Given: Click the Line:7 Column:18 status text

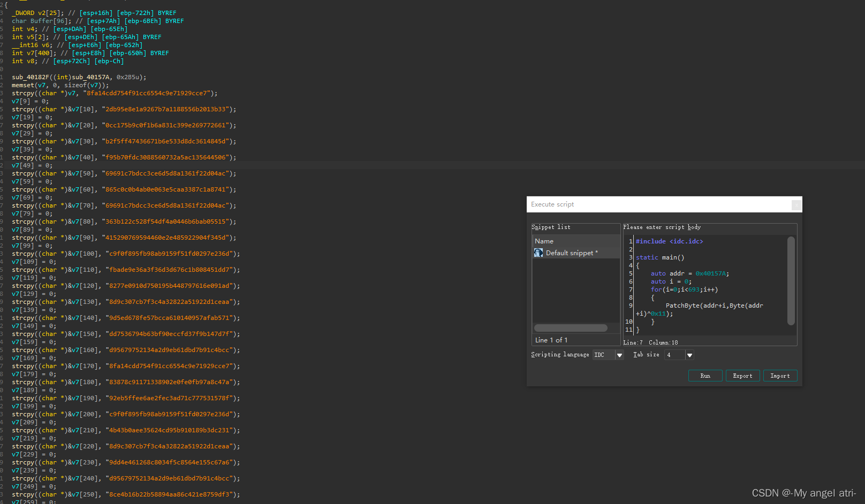Looking at the screenshot, I should [650, 342].
